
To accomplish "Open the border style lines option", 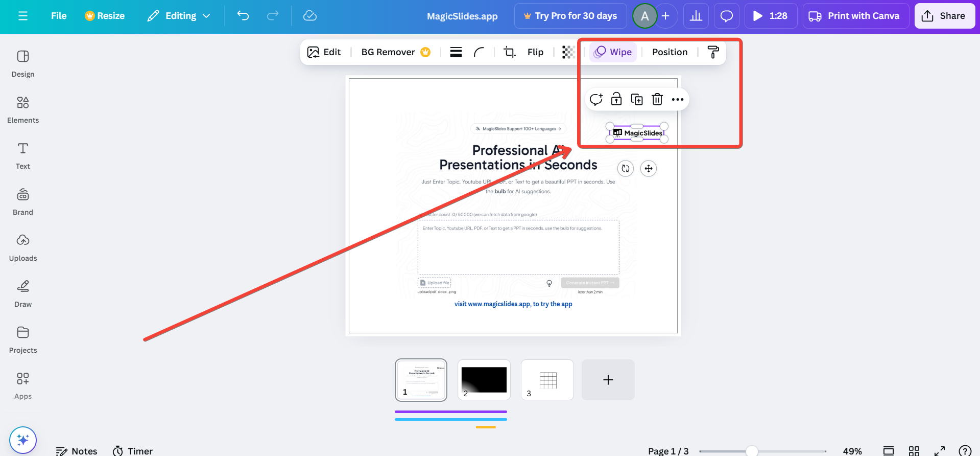I will [456, 52].
